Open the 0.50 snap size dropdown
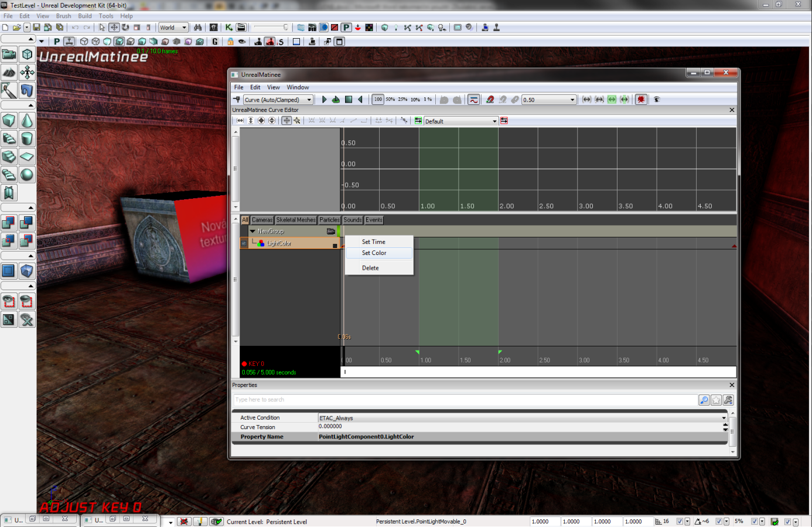The height and width of the screenshot is (527, 812). (x=549, y=100)
